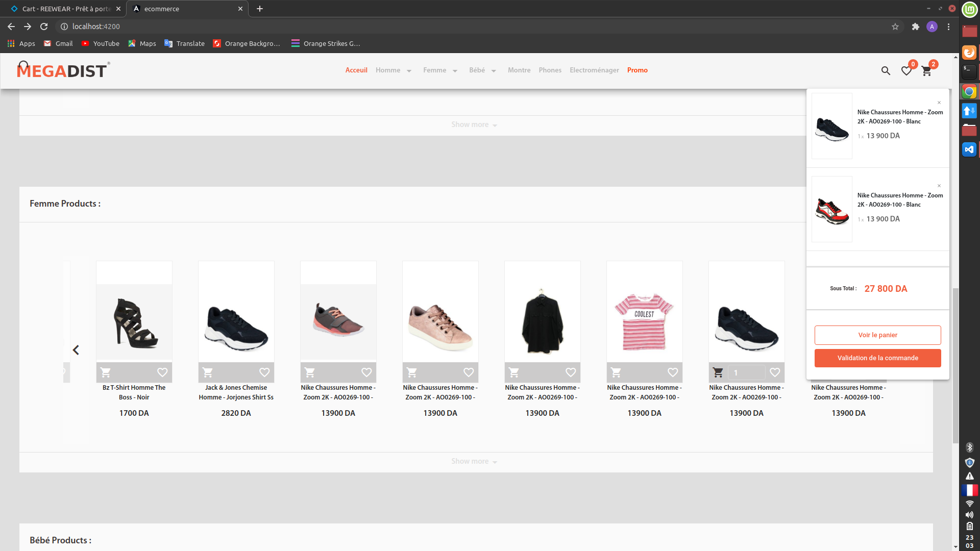This screenshot has height=551, width=980.
Task: Slide Femme carousel to previous products
Action: [x=76, y=350]
